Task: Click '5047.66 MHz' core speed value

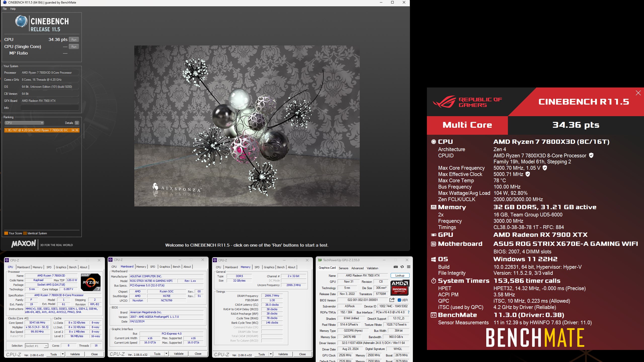Action: (x=37, y=323)
